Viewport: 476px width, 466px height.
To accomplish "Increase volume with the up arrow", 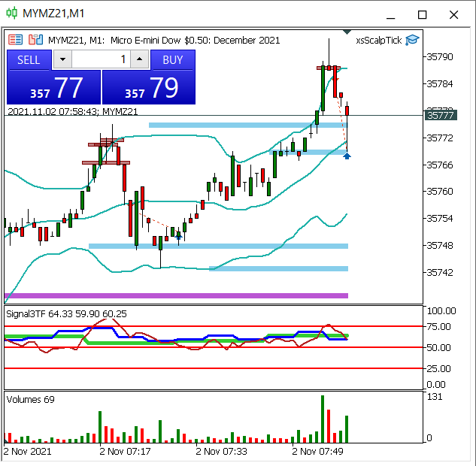I will [139, 59].
